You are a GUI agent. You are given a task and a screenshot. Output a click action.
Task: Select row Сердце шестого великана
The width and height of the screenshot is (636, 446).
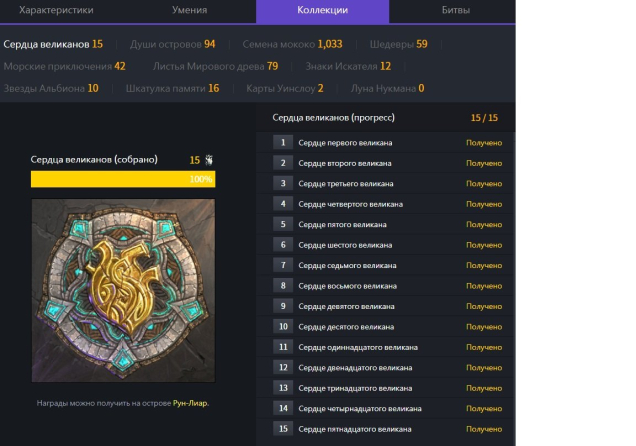pyautogui.click(x=386, y=245)
